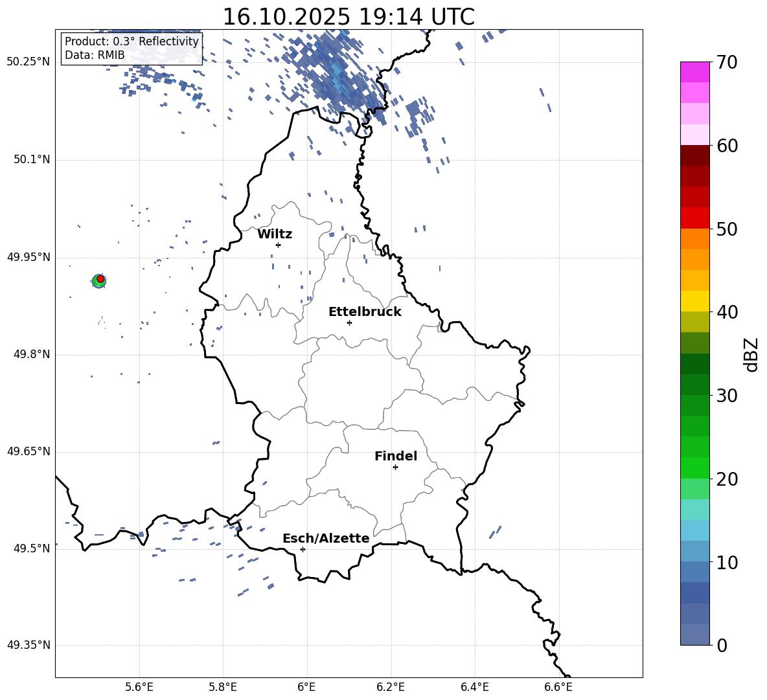767x700 pixels.
Task: Click the 49.35°N latitude label
Action: click(x=29, y=645)
